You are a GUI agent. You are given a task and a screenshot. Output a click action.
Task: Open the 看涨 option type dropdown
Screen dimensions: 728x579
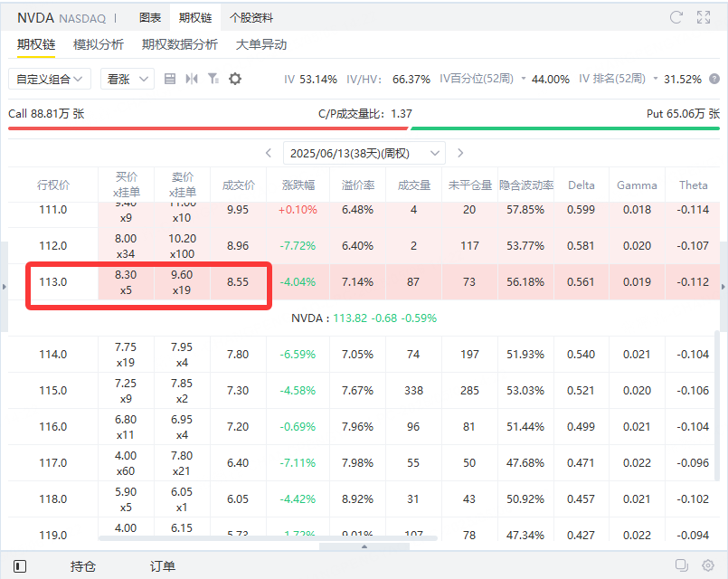coord(128,79)
